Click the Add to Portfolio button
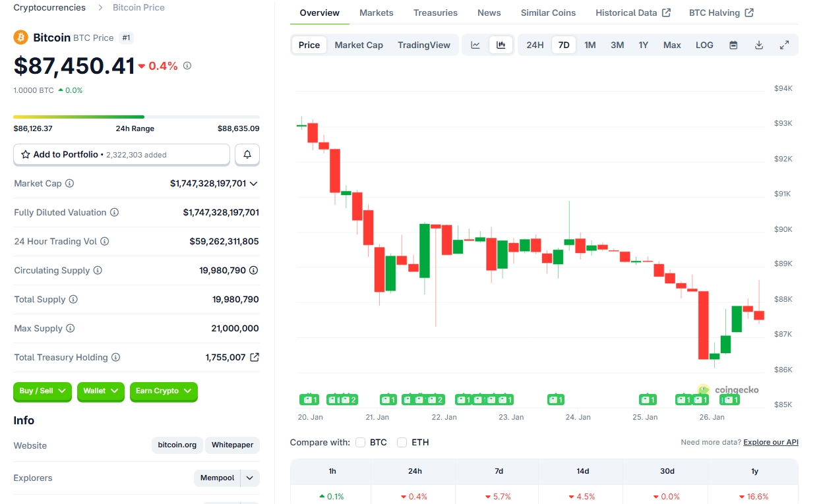The height and width of the screenshot is (504, 823). (x=122, y=154)
